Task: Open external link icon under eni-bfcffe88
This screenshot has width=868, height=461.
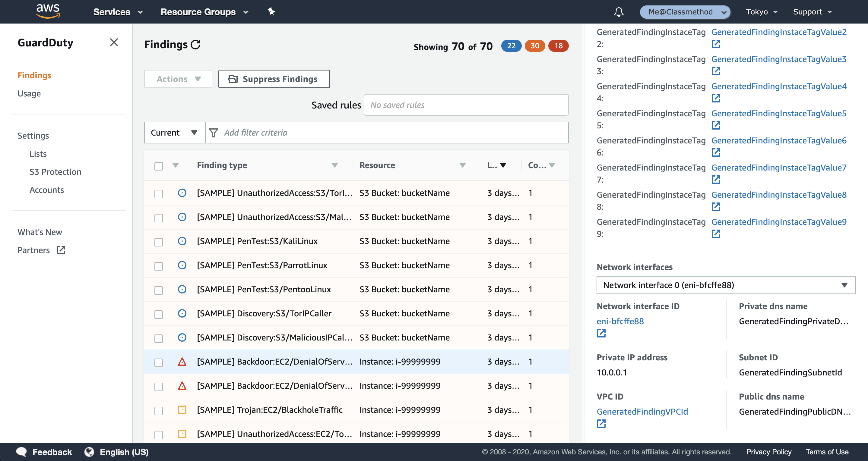Action: click(x=601, y=333)
